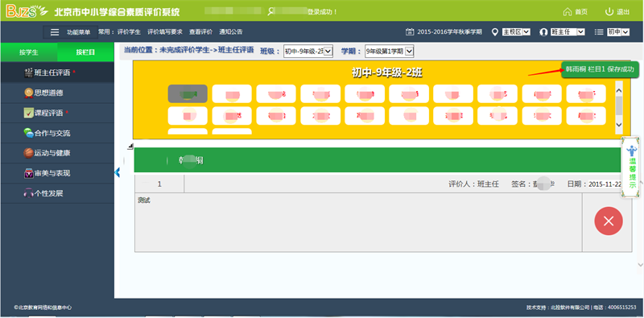Open the 班主任 role dropdown

(568, 32)
